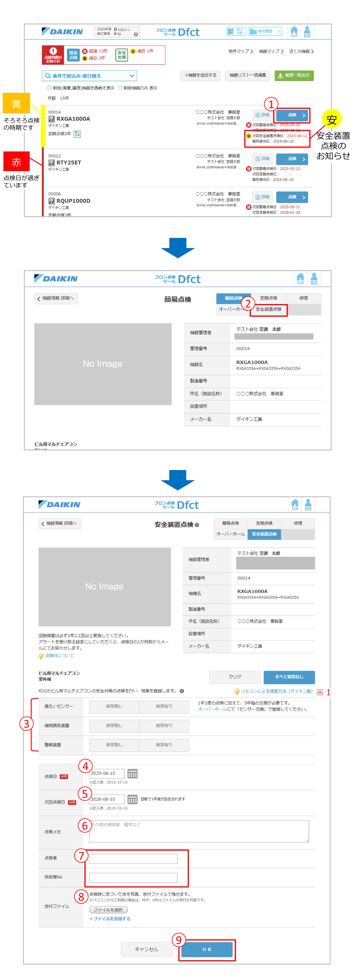Click 機器リスト一括編集 button
Image resolution: width=363 pixels, height=980 pixels.
[248, 75]
